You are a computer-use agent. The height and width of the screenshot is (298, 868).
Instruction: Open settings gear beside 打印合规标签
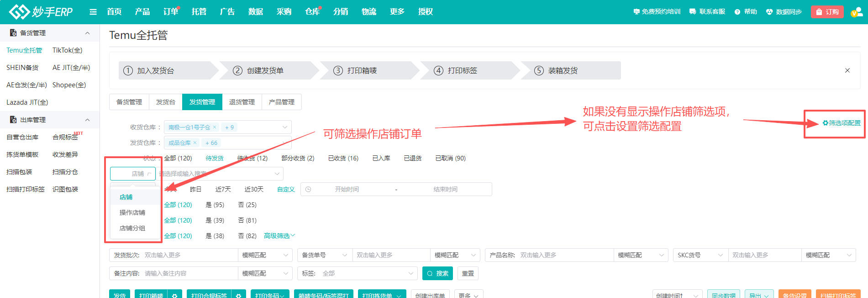tap(238, 295)
